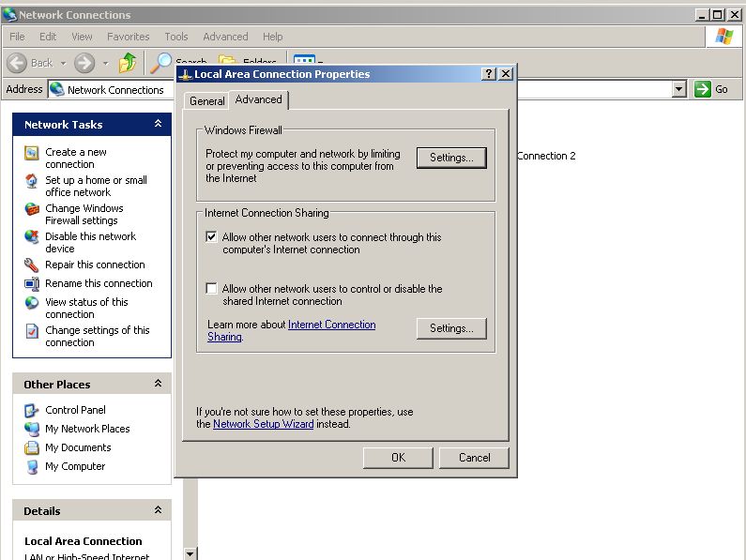
Task: Open the View menu
Action: coord(82,37)
